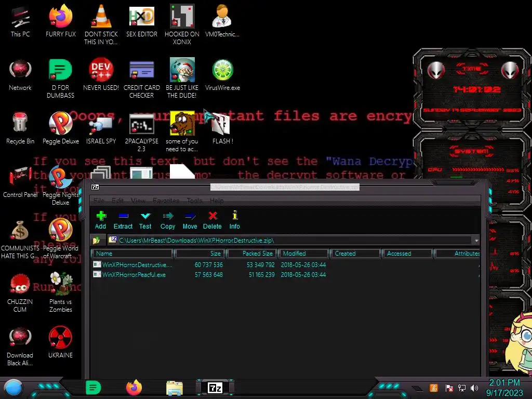The height and width of the screenshot is (399, 532).
Task: Select the Plants vs Zombies desktop icon
Action: pos(61,292)
